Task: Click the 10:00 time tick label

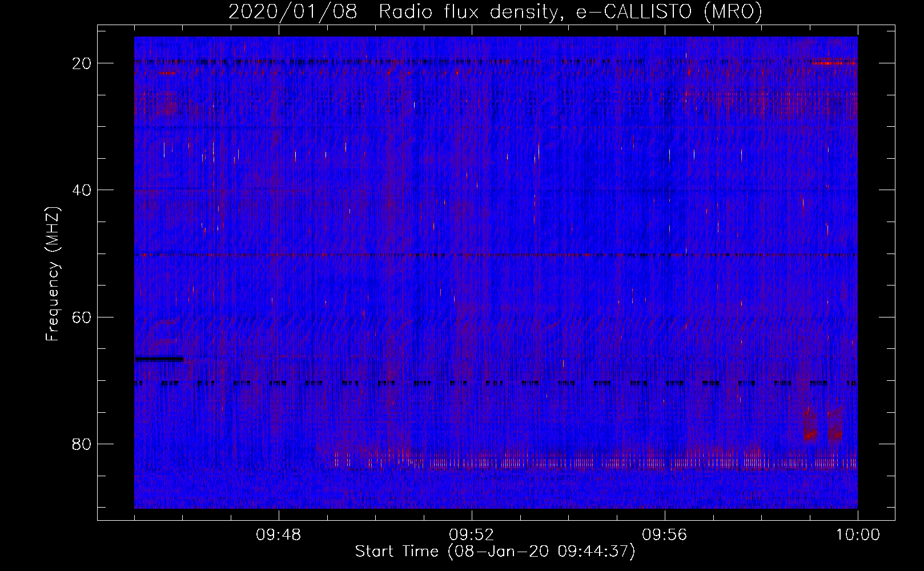Action: pyautogui.click(x=858, y=535)
